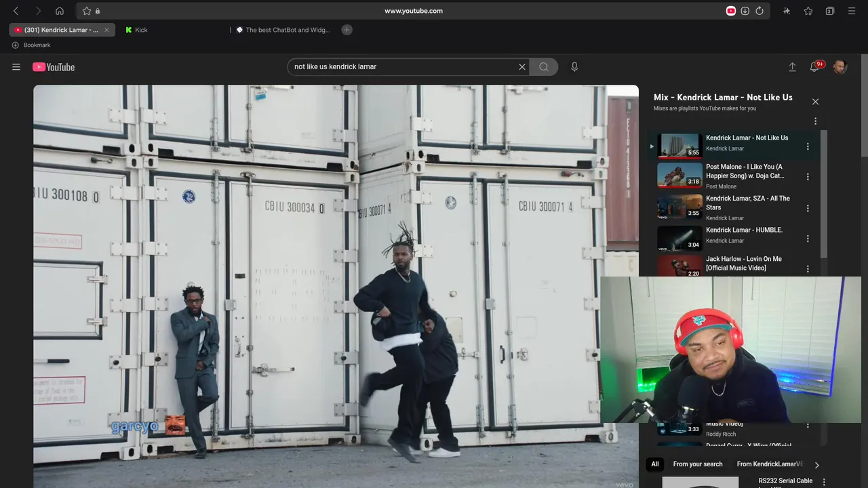Click the Bookmark item in bookmarks bar
Screen dimensions: 868x488
31,45
